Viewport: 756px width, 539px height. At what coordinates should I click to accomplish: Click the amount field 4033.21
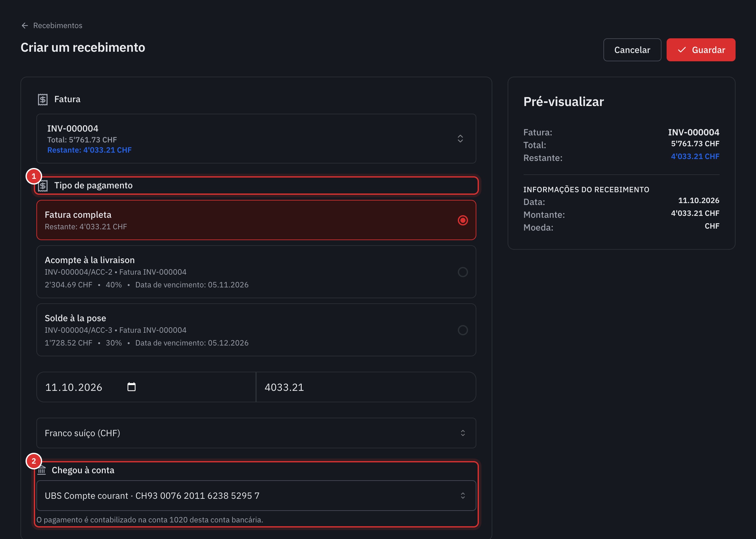(x=366, y=387)
